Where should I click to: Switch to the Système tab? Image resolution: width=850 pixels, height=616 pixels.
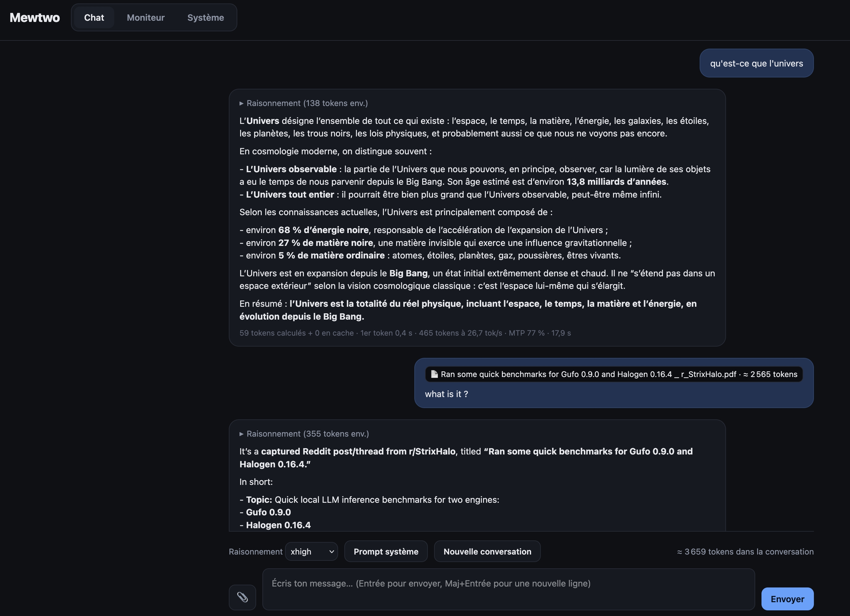tap(206, 18)
